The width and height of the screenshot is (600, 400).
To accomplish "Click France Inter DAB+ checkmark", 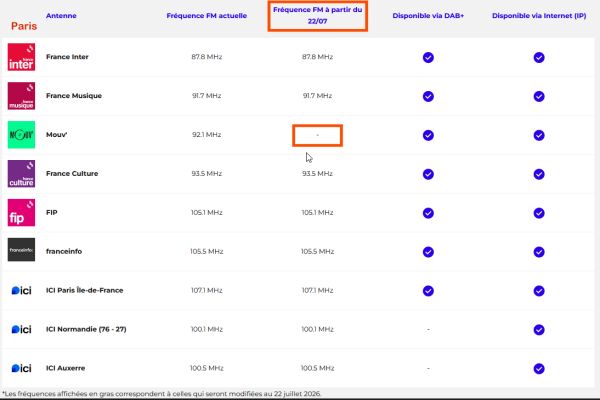I will (x=428, y=57).
